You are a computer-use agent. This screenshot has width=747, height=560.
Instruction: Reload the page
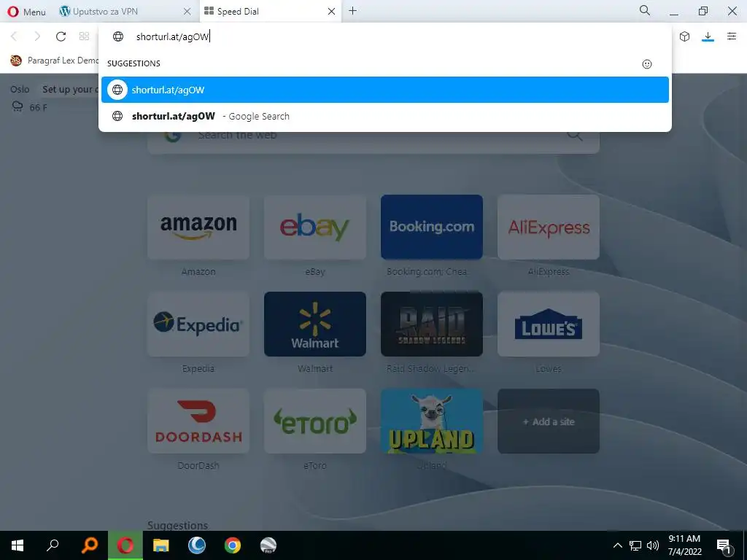click(61, 36)
